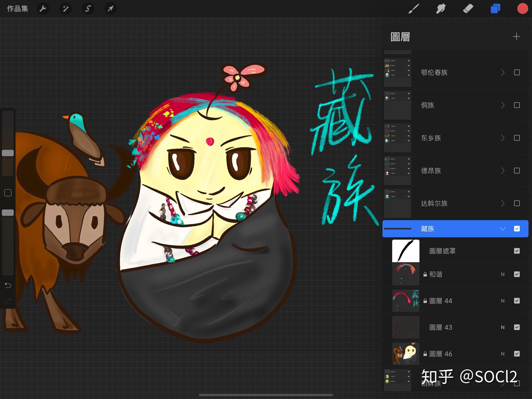The height and width of the screenshot is (399, 532).
Task: Open the Actions wrench menu
Action: click(43, 9)
